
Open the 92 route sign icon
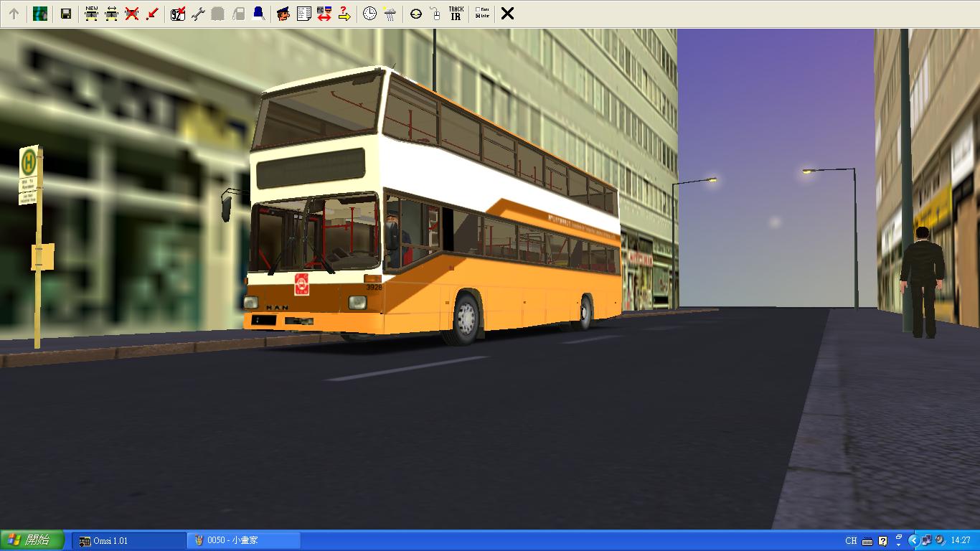tap(178, 14)
